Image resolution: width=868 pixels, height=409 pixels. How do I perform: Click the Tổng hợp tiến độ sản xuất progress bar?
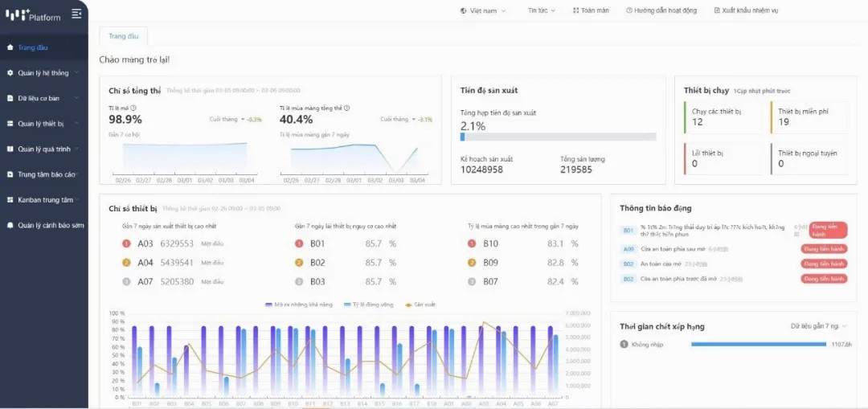pyautogui.click(x=558, y=137)
